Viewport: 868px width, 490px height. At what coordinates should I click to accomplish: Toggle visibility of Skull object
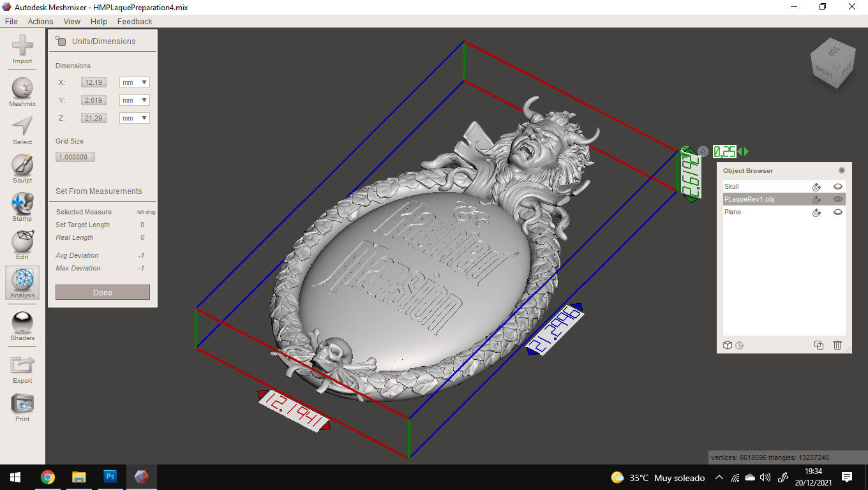[838, 187]
